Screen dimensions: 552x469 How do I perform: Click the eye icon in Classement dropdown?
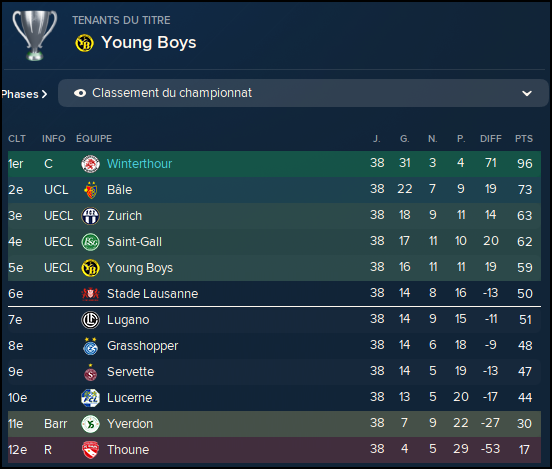coord(80,93)
